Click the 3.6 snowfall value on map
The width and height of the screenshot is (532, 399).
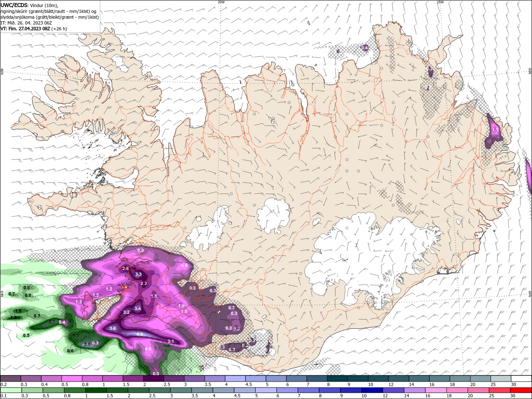tap(113, 328)
